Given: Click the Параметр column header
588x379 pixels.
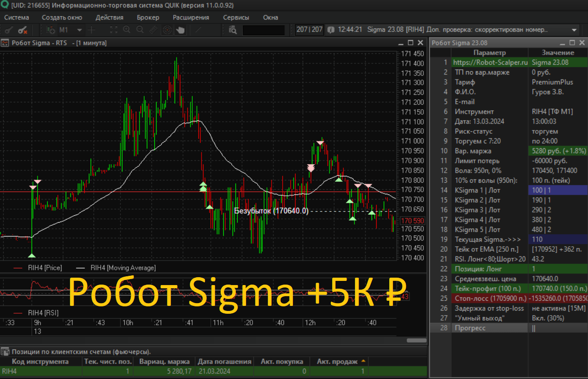Looking at the screenshot, I should [490, 53].
